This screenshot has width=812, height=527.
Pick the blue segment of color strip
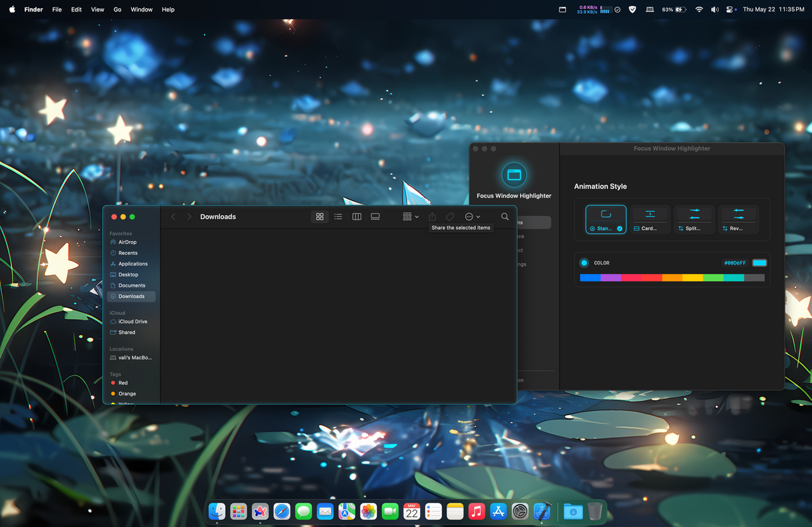(590, 278)
